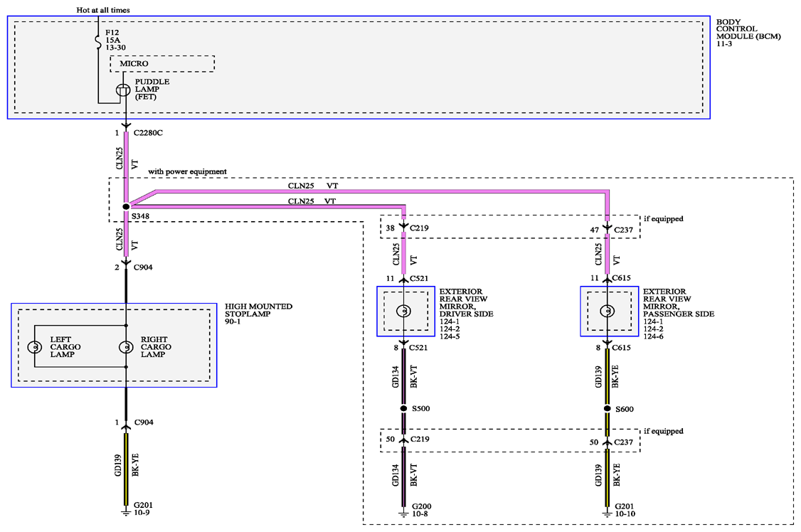Click C521 connector label at pin 11
Image resolution: width=801 pixels, height=532 pixels.
click(x=419, y=278)
